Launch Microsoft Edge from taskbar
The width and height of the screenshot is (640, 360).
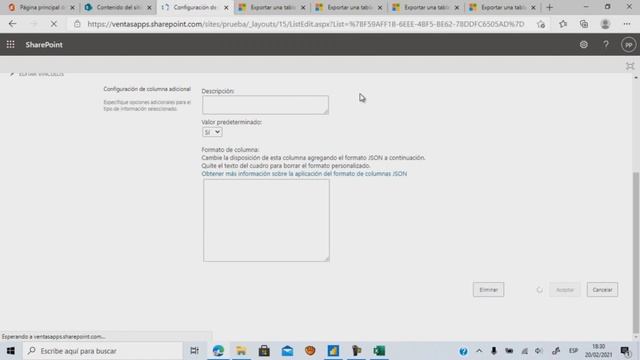(218, 351)
